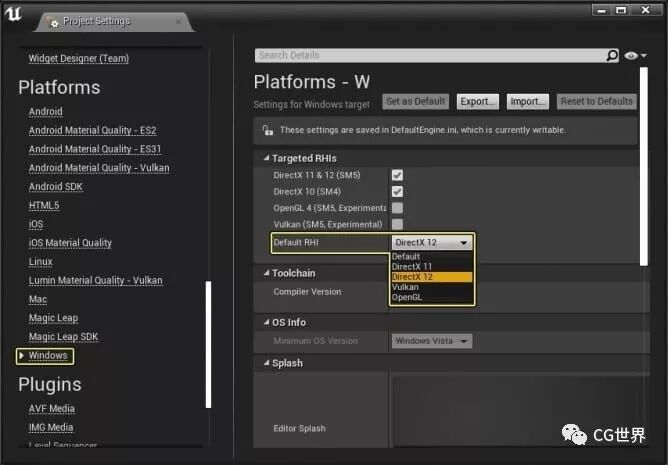This screenshot has height=465, width=668.
Task: Open Widget Designer (Team) settings
Action: tap(78, 58)
